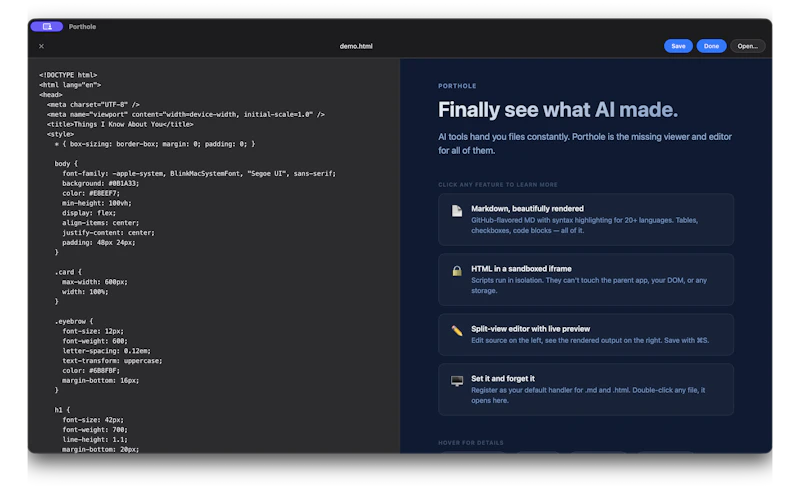800x490 pixels.
Task: Click the letter-spacing: 0.12em code line
Action: (x=106, y=351)
